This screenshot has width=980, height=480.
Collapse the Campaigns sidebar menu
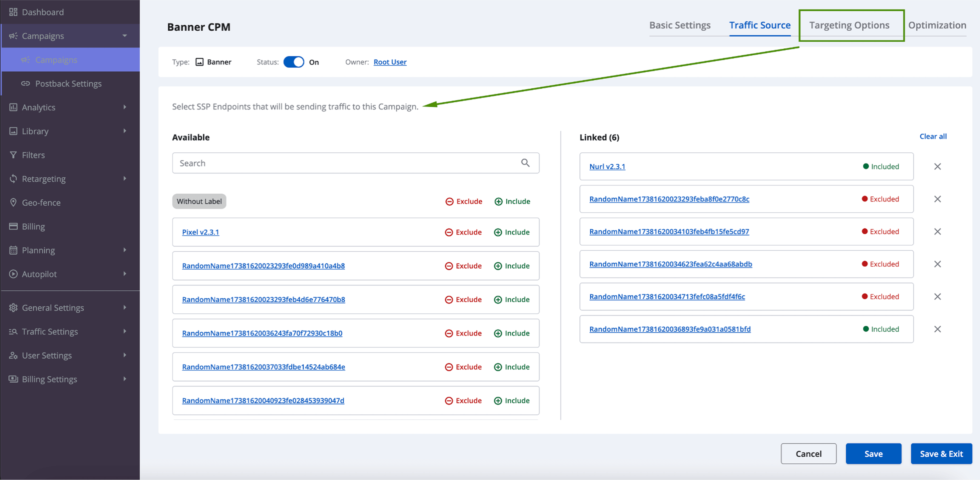124,36
